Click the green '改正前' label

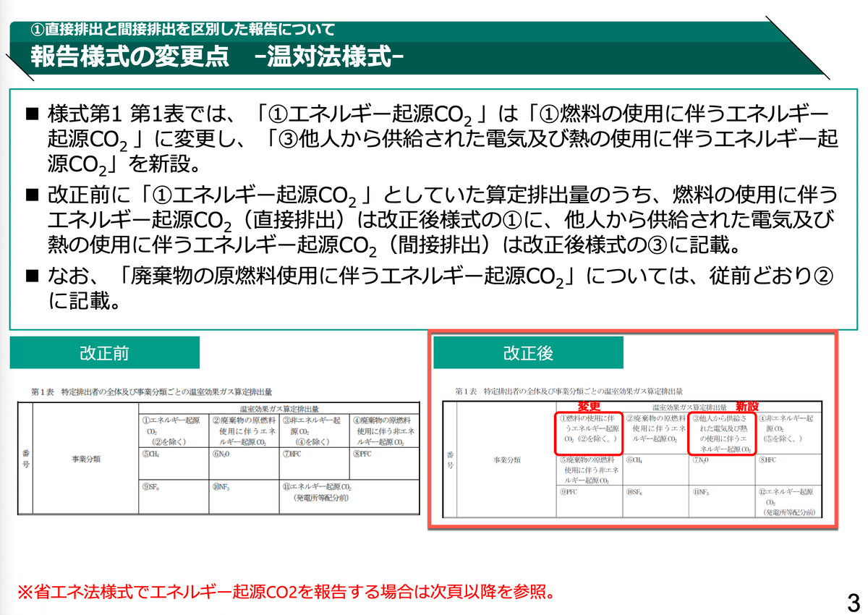tap(104, 352)
